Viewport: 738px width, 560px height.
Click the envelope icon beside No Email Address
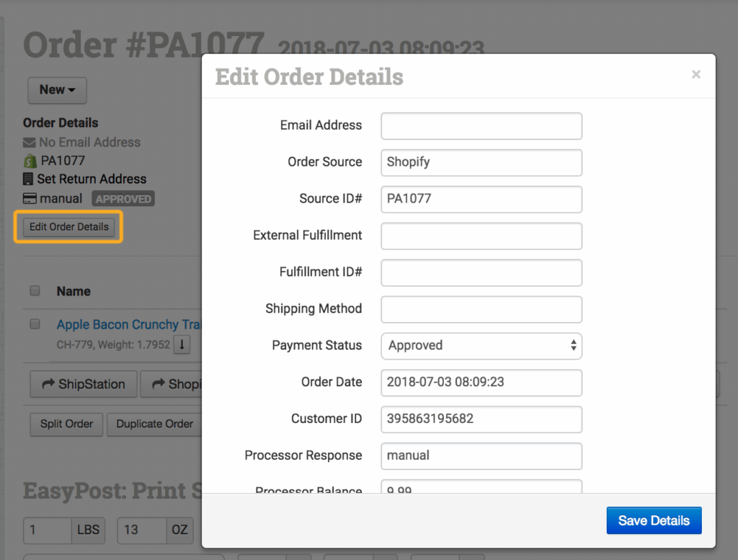click(30, 143)
